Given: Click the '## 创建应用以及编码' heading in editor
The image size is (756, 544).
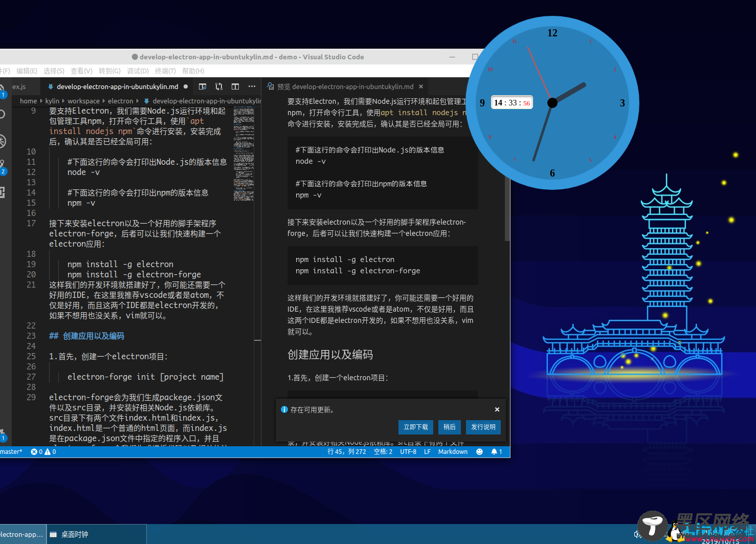Looking at the screenshot, I should coord(86,336).
